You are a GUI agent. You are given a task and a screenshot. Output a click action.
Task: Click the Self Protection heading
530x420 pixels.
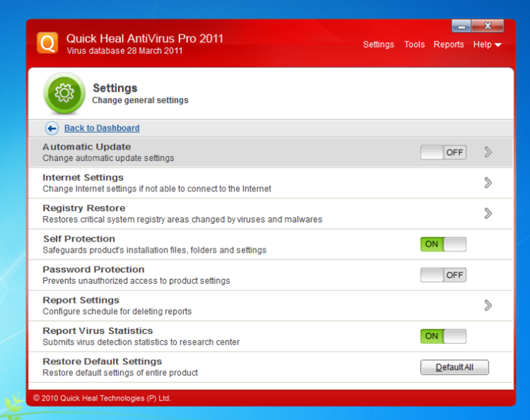point(79,239)
